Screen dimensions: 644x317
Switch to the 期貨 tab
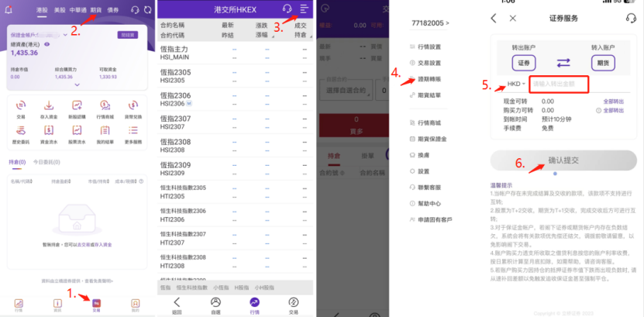tap(96, 10)
